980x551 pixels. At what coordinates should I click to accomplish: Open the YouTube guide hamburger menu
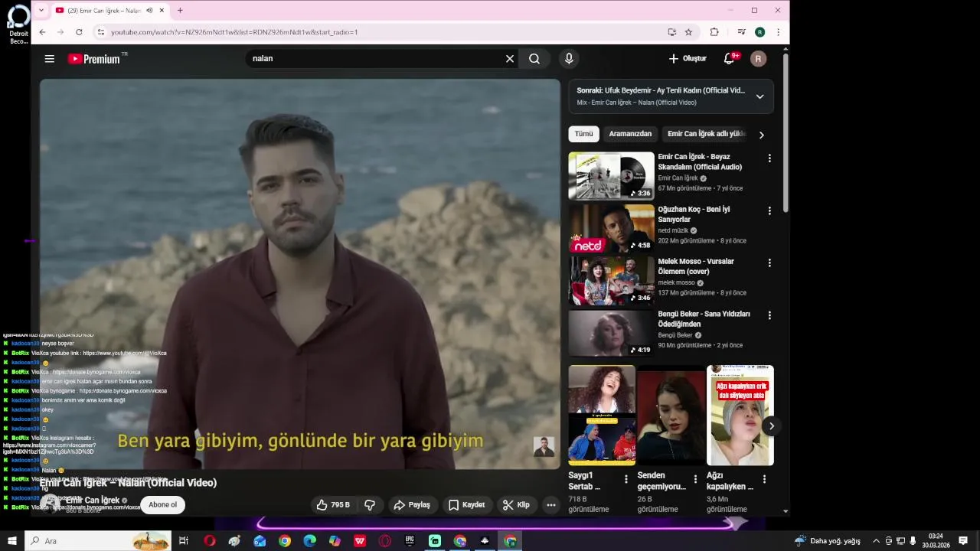point(50,59)
